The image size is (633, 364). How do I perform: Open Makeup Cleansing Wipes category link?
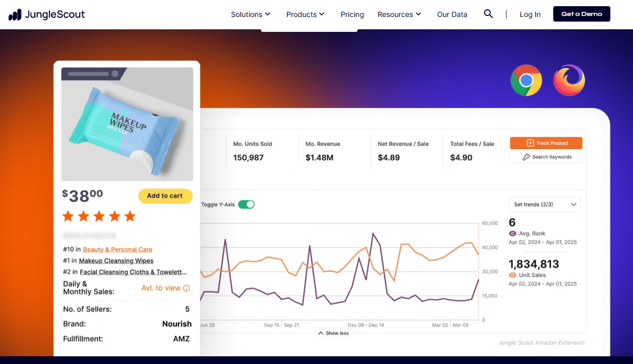[116, 261]
